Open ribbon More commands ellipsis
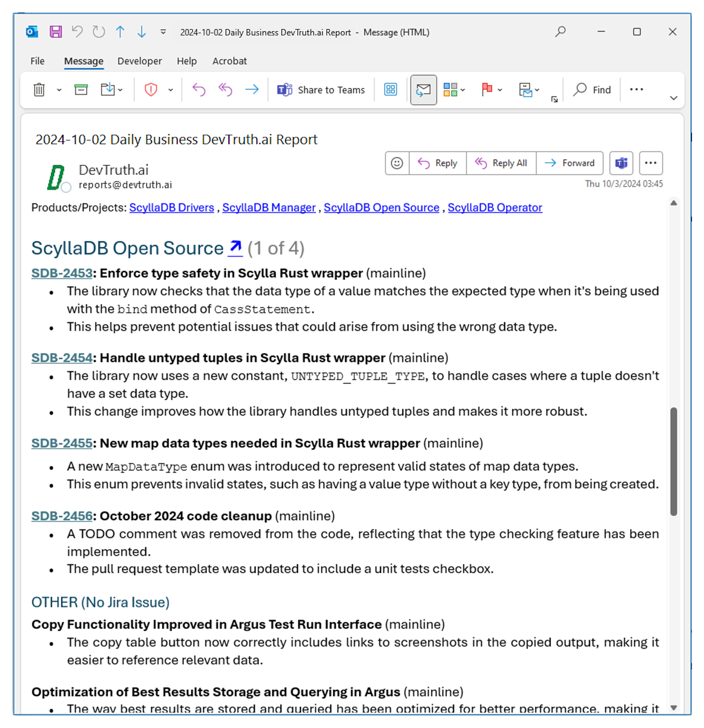This screenshot has height=728, width=704. point(636,89)
